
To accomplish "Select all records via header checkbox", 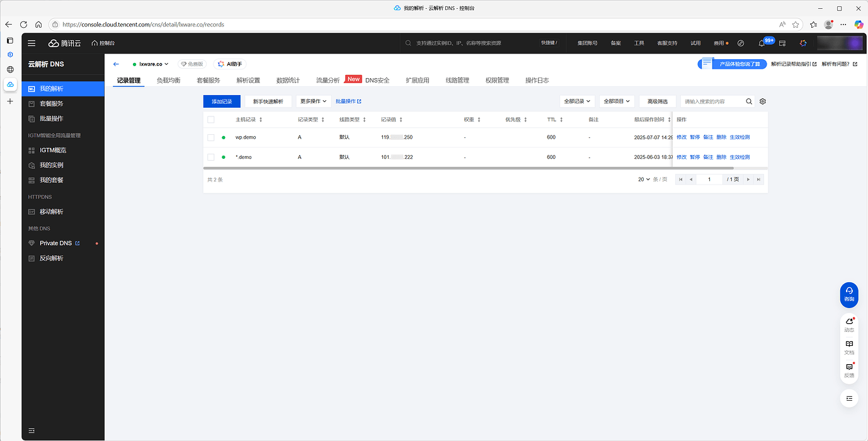I will [210, 118].
